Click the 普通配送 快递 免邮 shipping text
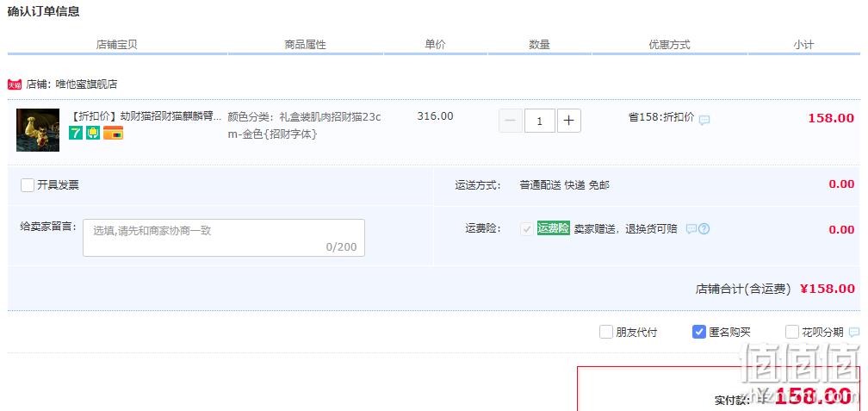The width and height of the screenshot is (868, 411). coord(564,185)
